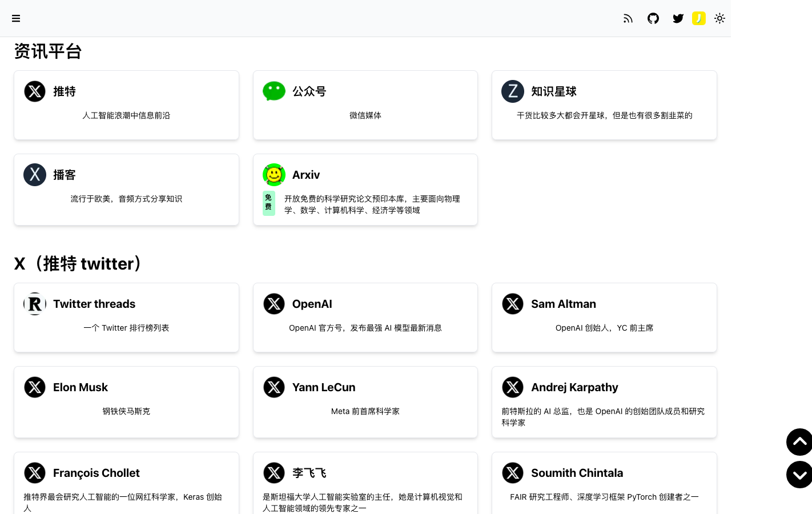Select the 播客 card

point(126,190)
